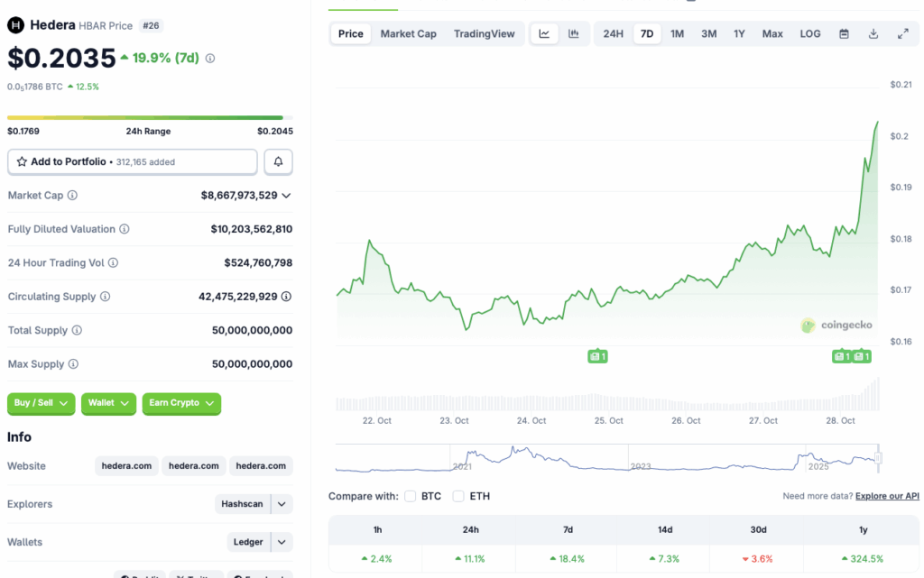Enable ETH comparison checkbox
This screenshot has height=578, width=924.
pos(458,496)
